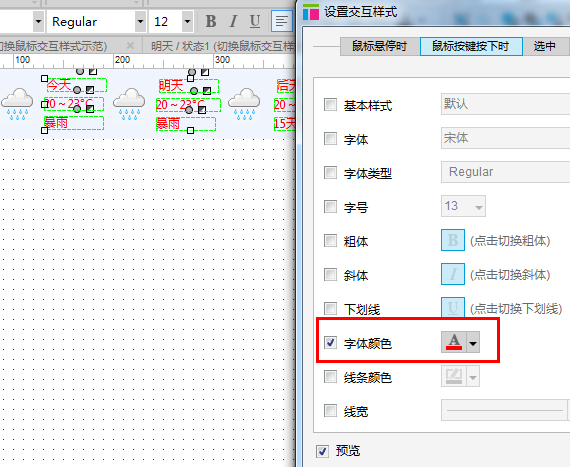Toggle Italic in the top toolbar
Image resolution: width=570 pixels, height=467 pixels.
pos(233,21)
